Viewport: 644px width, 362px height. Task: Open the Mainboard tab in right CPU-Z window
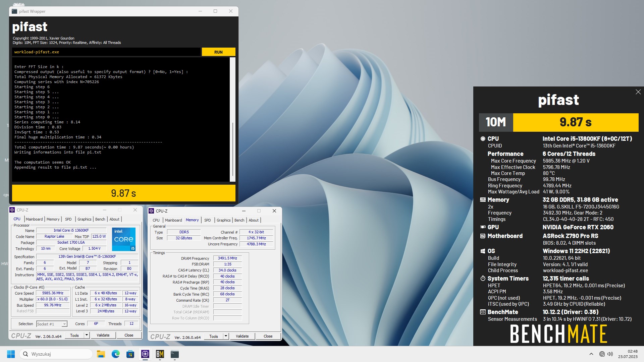click(173, 220)
